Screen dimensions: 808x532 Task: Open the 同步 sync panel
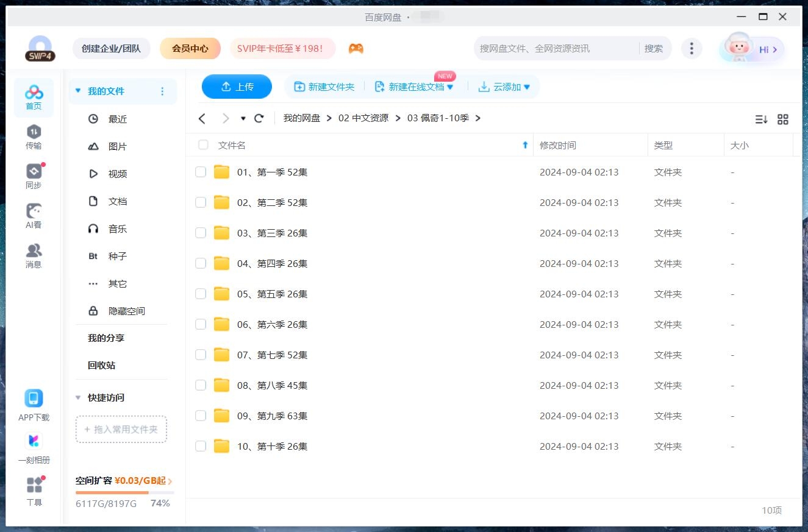click(34, 176)
